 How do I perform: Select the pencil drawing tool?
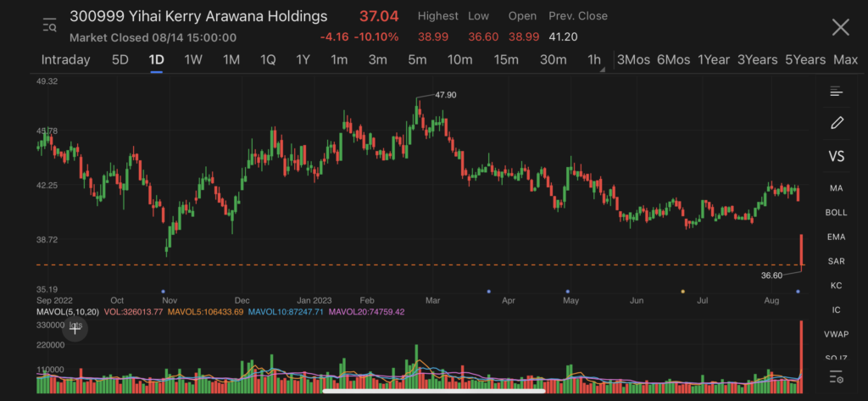point(837,123)
